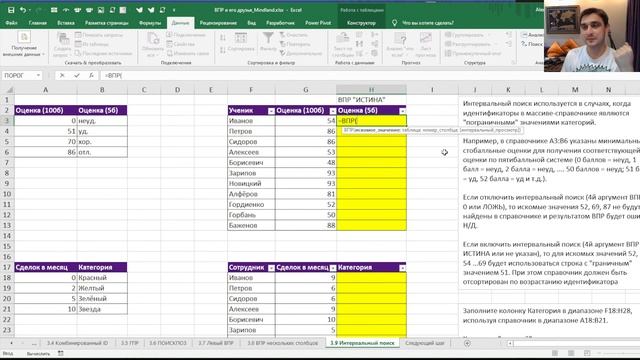This screenshot has width=640, height=360.
Task: Click the Get External Data icon
Action: click(24, 37)
